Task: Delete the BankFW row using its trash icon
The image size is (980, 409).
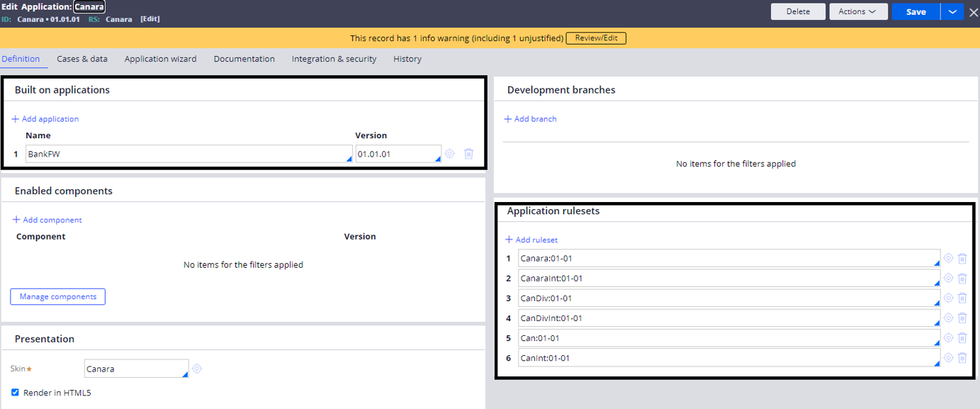Action: pos(468,154)
